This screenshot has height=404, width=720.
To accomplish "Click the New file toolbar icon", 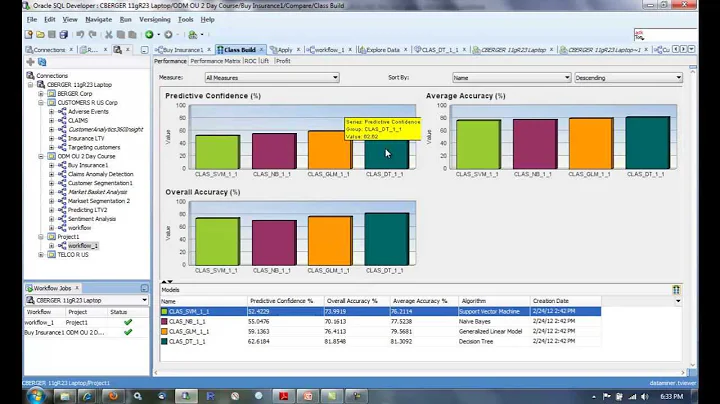I will coord(29,34).
